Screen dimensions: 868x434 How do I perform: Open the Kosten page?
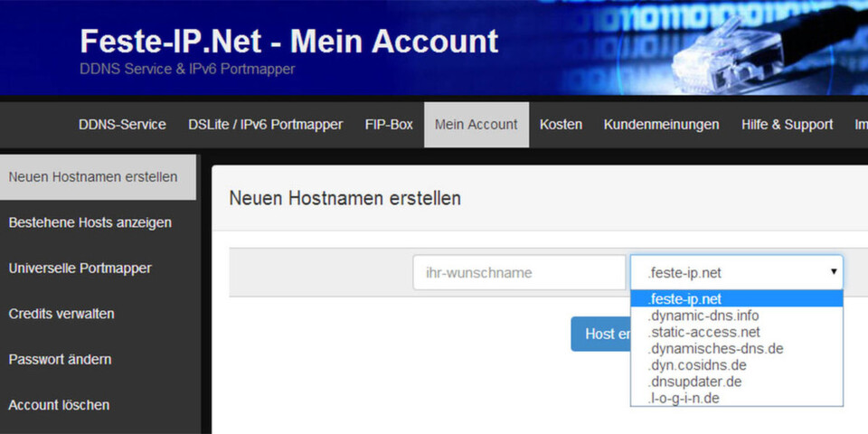561,125
